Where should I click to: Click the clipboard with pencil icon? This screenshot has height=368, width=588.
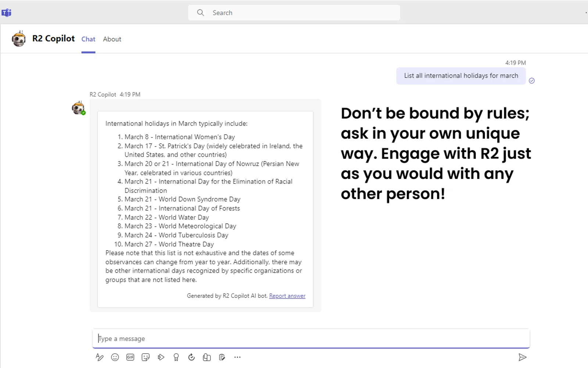[222, 357]
